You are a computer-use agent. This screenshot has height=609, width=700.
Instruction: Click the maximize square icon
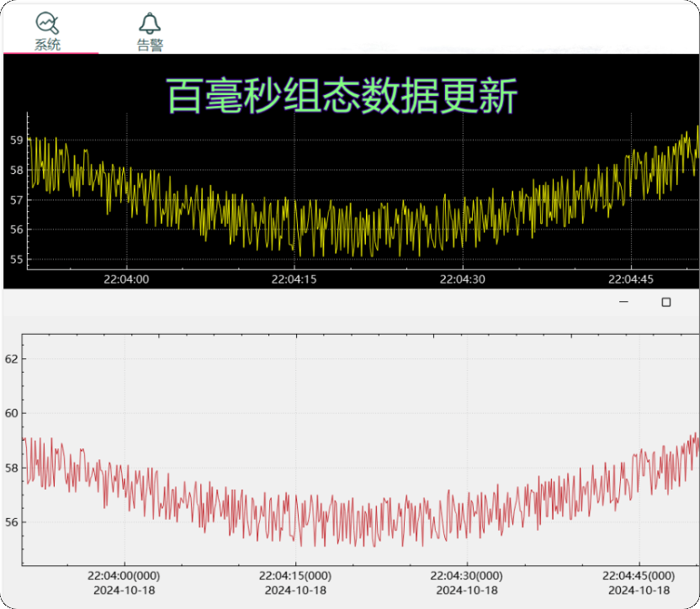click(666, 302)
